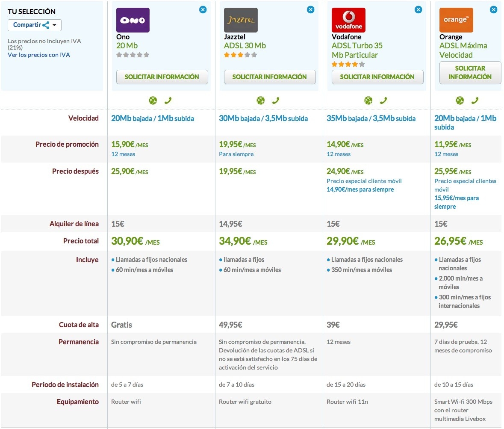Click the phone icon under Ono
This screenshot has height=429, width=504.
coord(168,101)
